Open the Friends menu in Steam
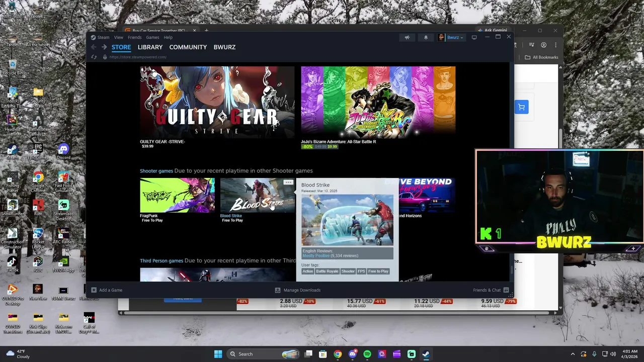 [134, 37]
